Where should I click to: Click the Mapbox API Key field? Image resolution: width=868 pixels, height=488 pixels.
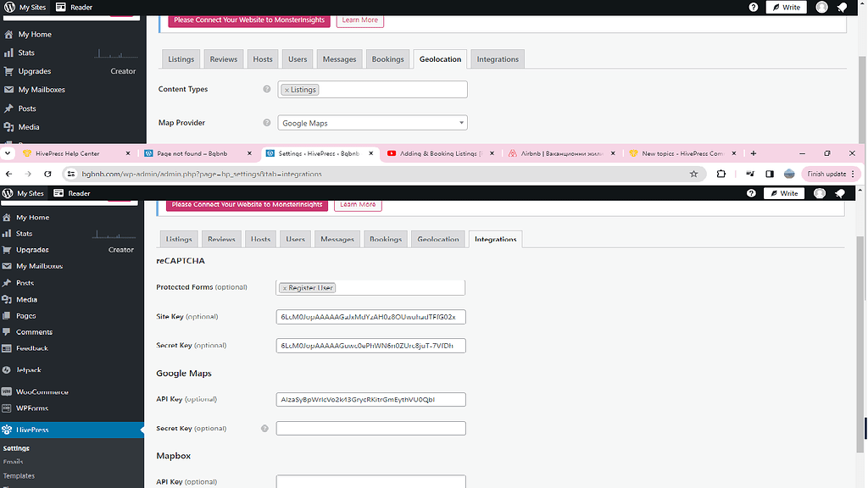click(371, 481)
